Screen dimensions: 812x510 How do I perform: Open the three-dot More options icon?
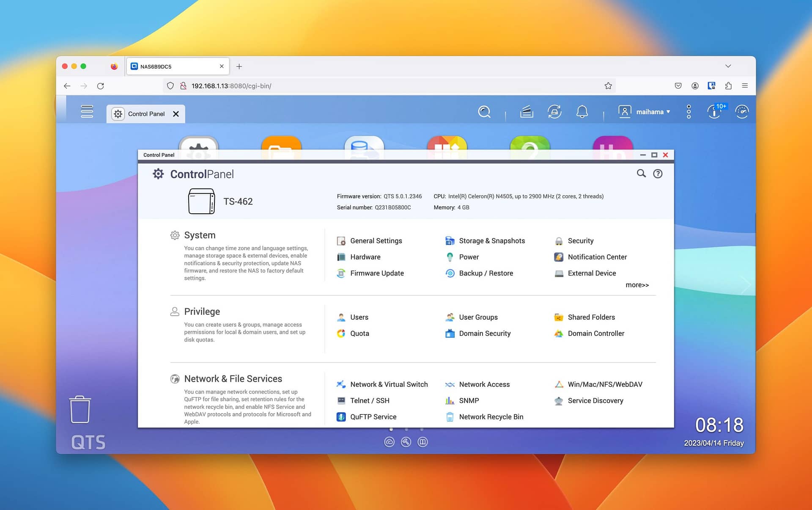689,112
